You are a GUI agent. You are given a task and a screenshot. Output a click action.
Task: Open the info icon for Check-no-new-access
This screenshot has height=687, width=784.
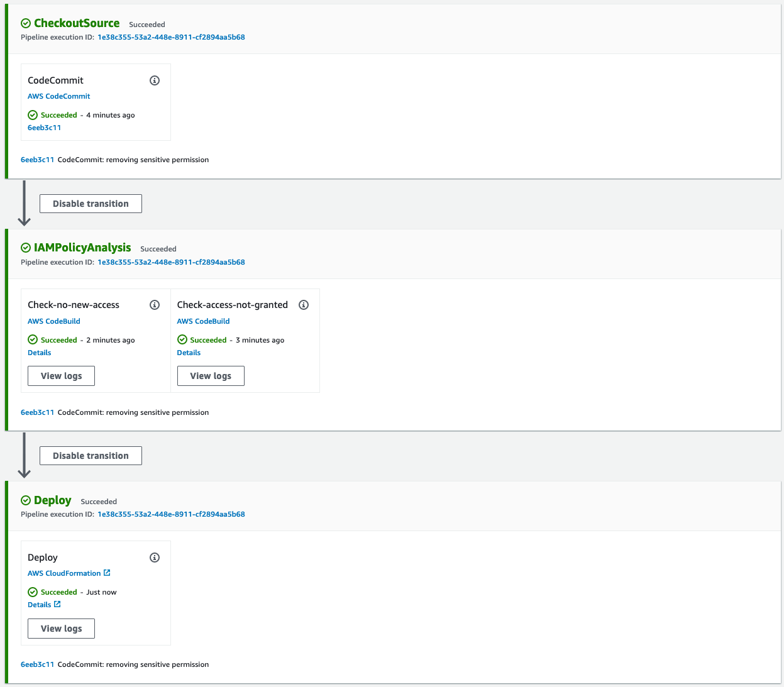(155, 305)
